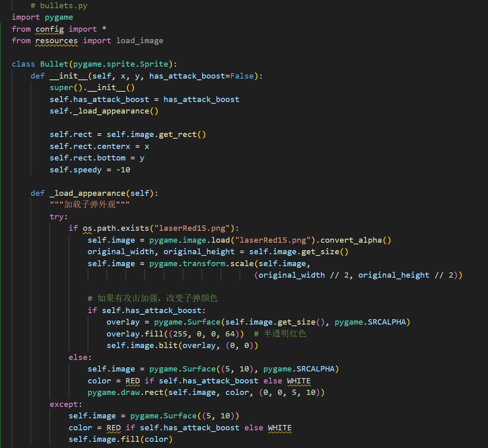Click the docstring '加载子弹外观'
Screen dimensions: 488x448
point(90,204)
